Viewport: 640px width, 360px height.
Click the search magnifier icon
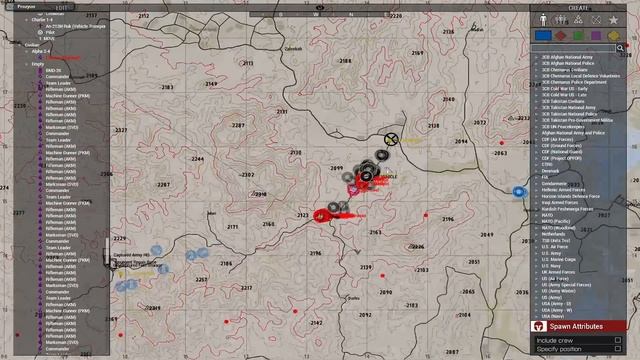click(620, 48)
